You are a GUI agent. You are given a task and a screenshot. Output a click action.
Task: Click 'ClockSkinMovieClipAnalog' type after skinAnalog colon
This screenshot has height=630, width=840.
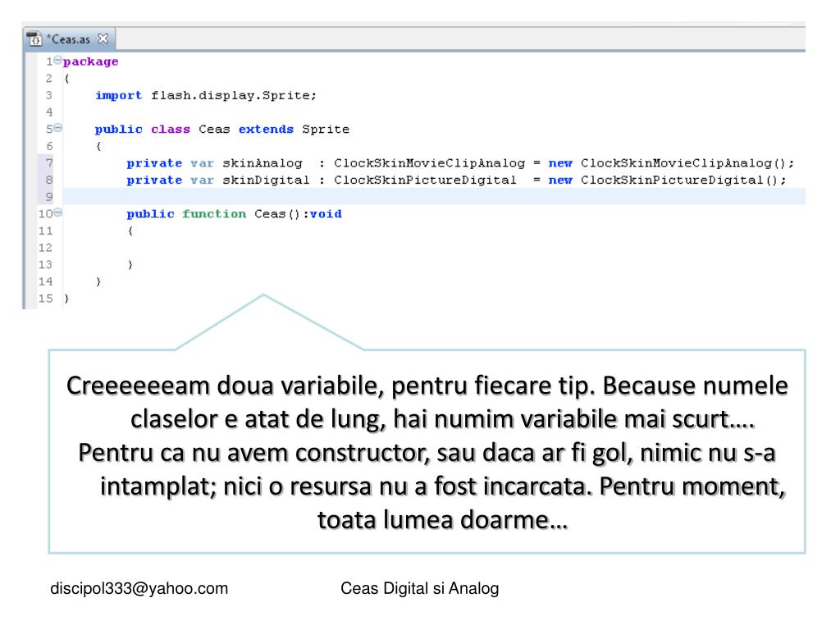tap(429, 163)
